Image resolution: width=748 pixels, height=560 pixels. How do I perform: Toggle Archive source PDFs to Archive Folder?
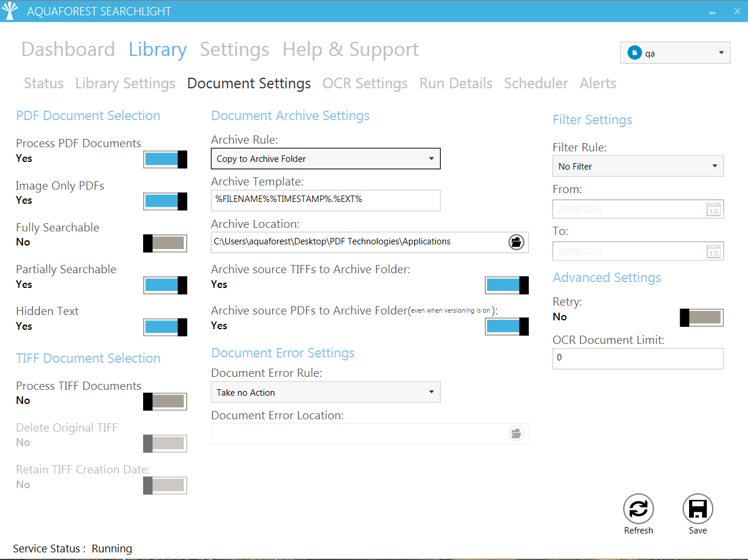507,326
